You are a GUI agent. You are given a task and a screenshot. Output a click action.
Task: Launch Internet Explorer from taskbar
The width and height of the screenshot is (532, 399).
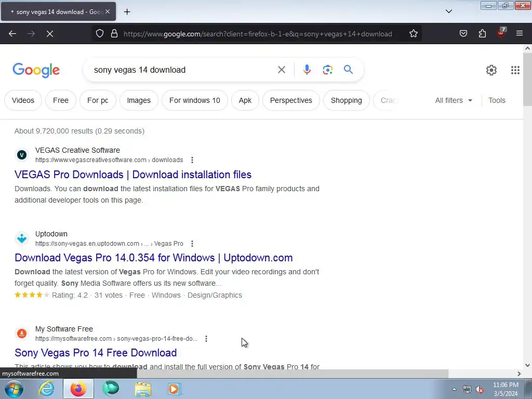(46, 389)
